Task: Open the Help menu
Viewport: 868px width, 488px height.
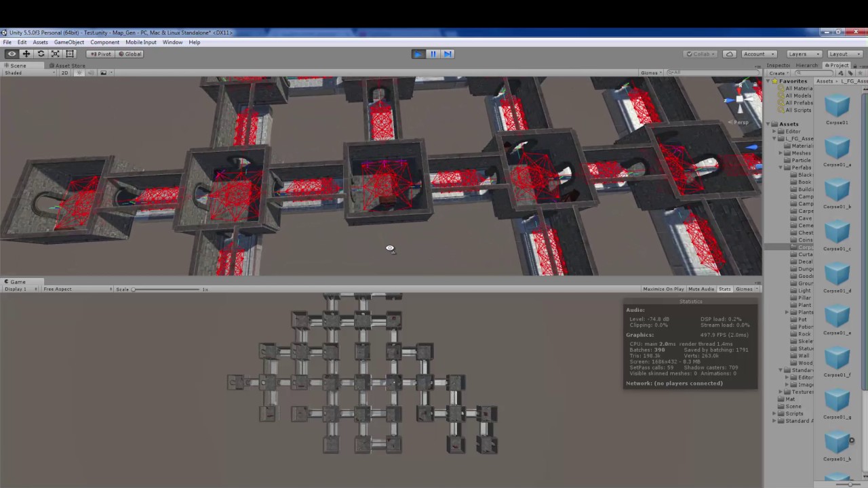Action: click(195, 42)
